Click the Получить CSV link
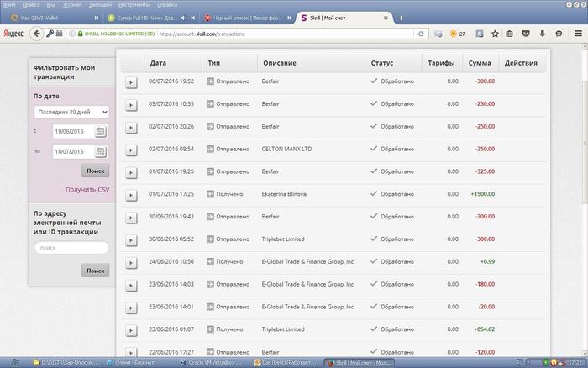 (x=87, y=189)
